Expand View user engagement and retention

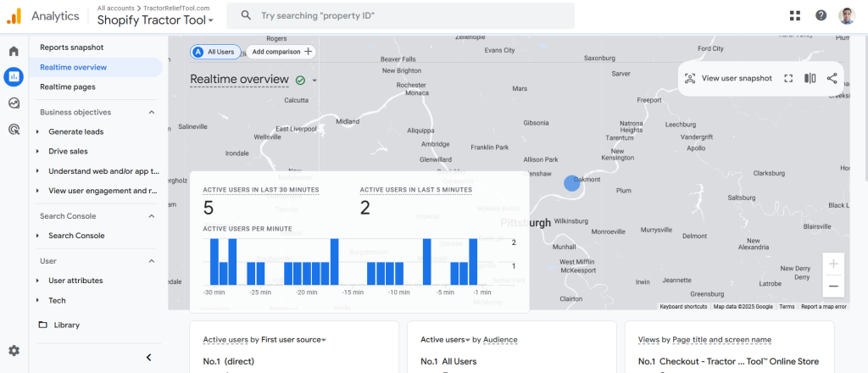coord(37,191)
